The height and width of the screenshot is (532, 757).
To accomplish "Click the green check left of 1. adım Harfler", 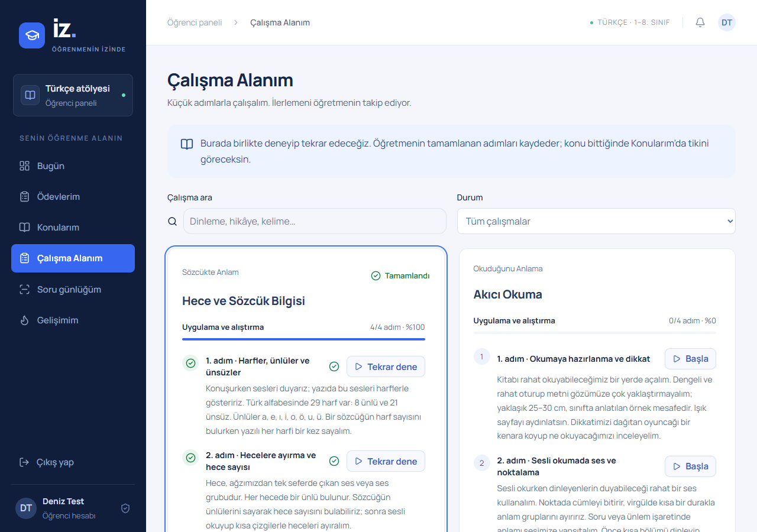I will point(190,363).
